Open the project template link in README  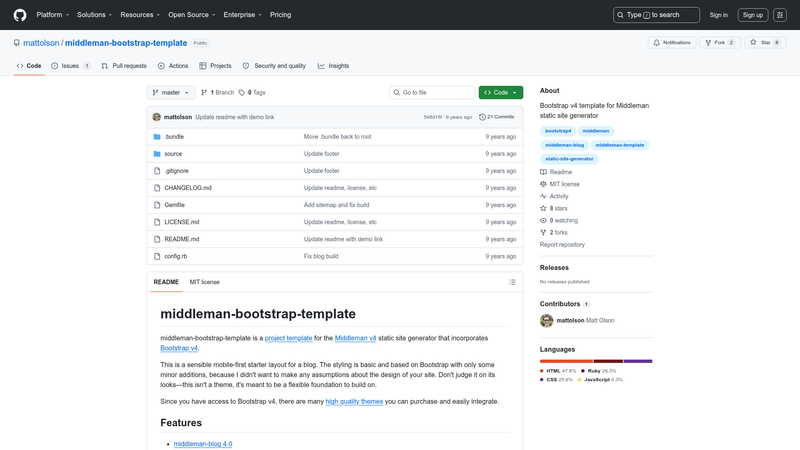[288, 338]
